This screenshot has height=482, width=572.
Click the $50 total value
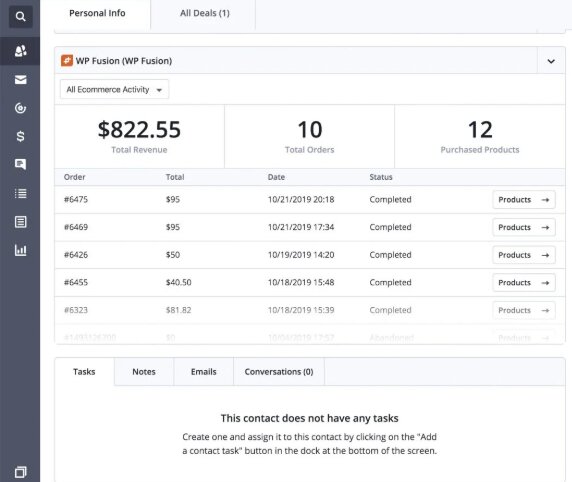(x=173, y=255)
